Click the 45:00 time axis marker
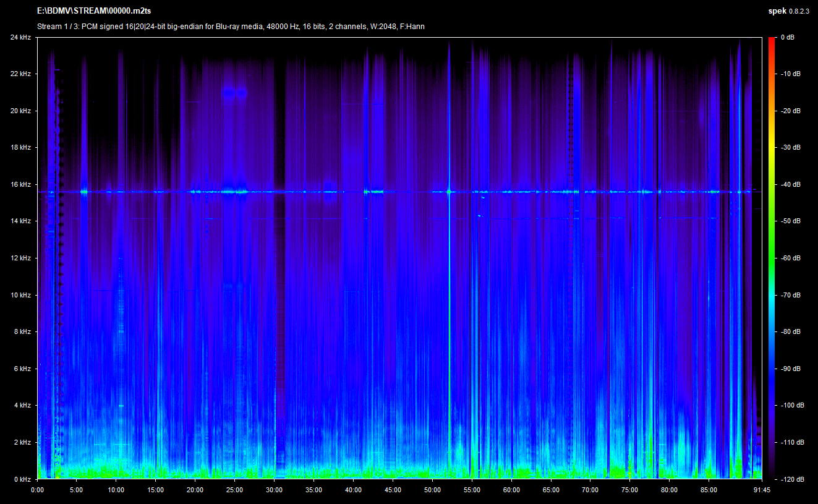 pos(393,490)
